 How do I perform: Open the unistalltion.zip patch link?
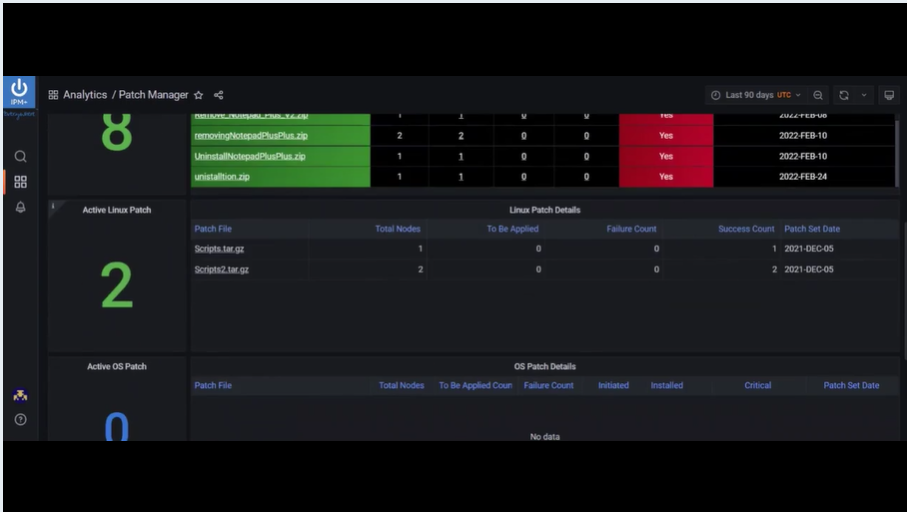222,176
